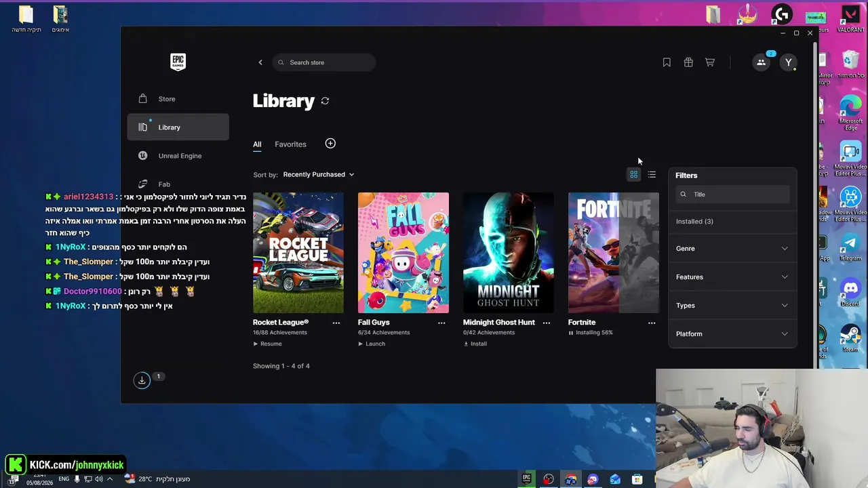The image size is (868, 488).
Task: Click the Epic Games logo
Action: [178, 62]
